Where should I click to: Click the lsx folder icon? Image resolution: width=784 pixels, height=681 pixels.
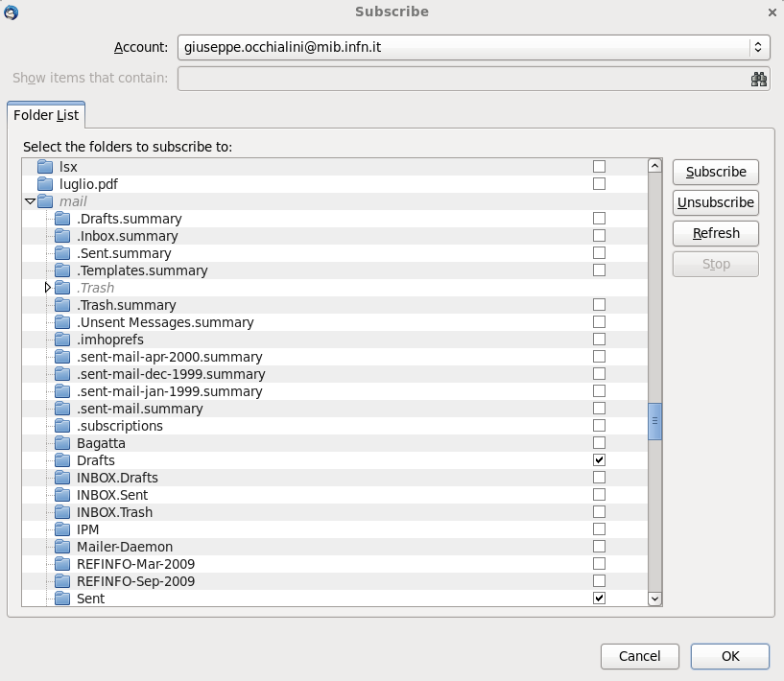pos(45,166)
